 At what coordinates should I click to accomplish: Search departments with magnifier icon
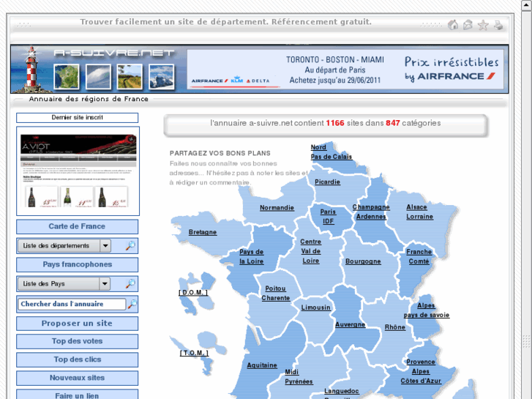pos(130,245)
